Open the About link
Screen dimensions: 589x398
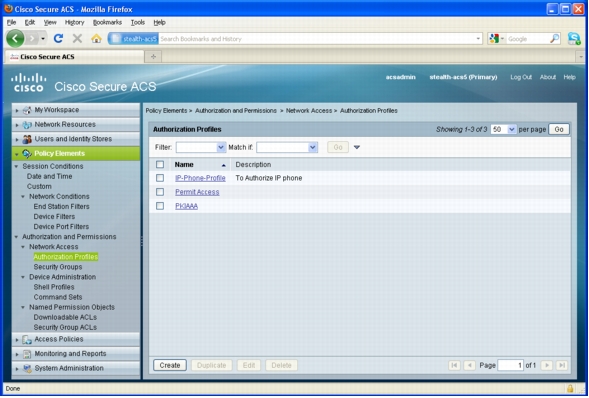coord(548,77)
